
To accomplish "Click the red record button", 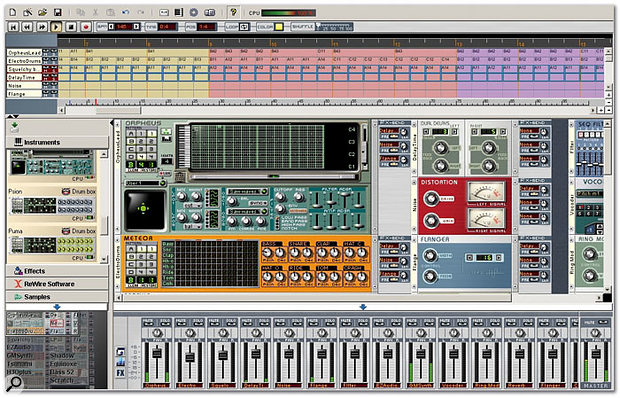I will [86, 27].
